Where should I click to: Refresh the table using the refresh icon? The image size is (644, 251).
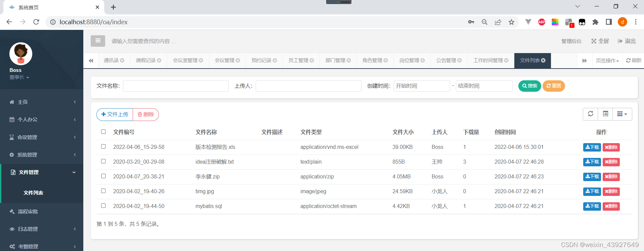click(591, 114)
